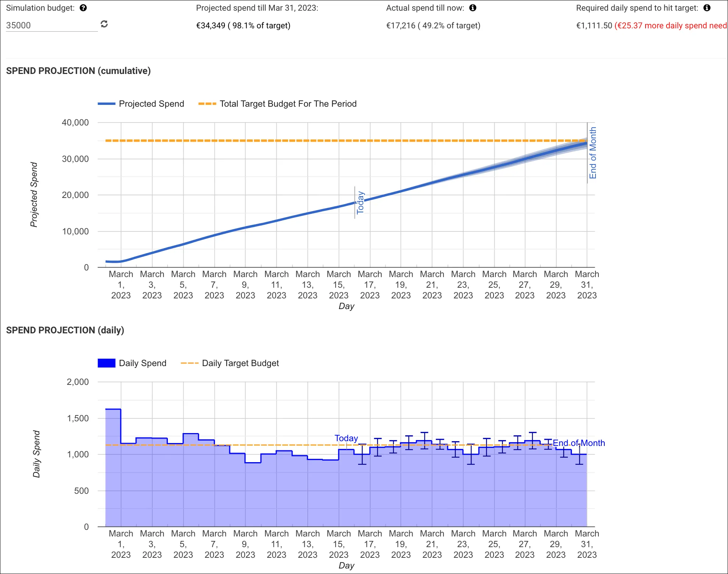The height and width of the screenshot is (574, 728).
Task: Click the refresh icon beside budget input
Action: (x=104, y=24)
